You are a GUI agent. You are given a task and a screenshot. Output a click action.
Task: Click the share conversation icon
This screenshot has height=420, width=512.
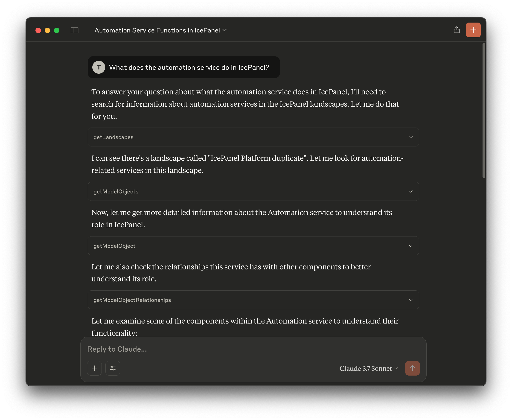pos(456,30)
